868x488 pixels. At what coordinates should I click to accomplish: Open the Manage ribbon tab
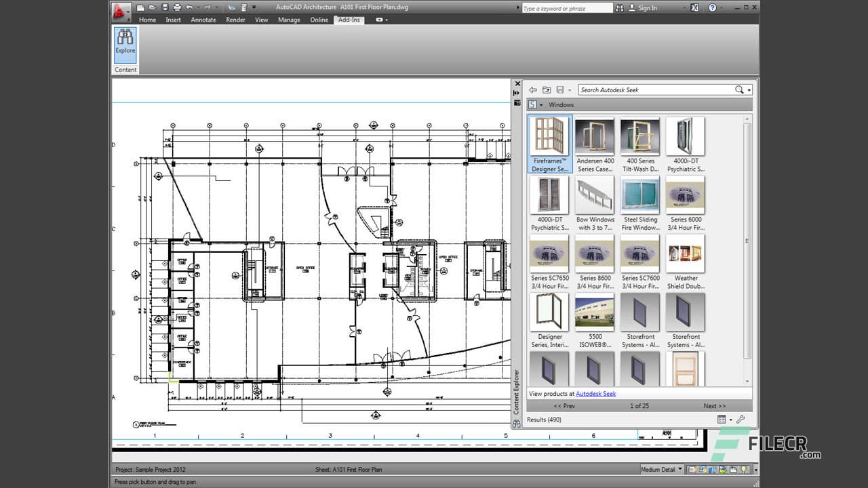(x=289, y=20)
